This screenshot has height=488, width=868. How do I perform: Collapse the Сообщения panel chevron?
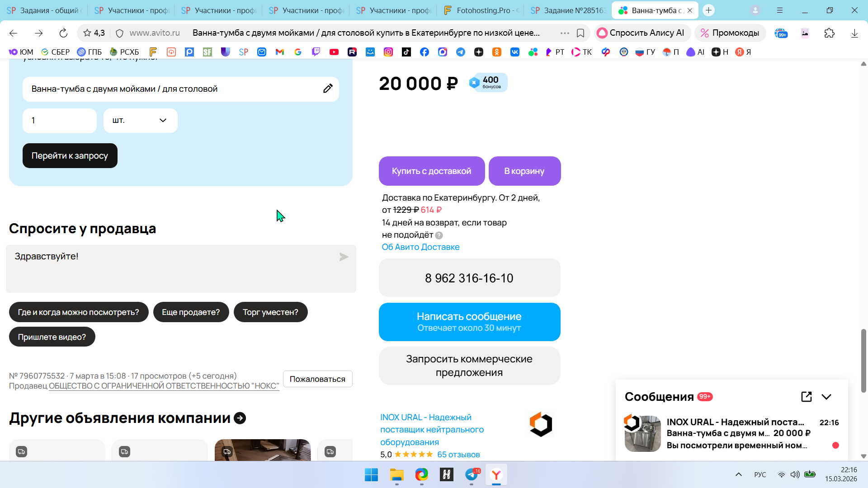tap(826, 397)
